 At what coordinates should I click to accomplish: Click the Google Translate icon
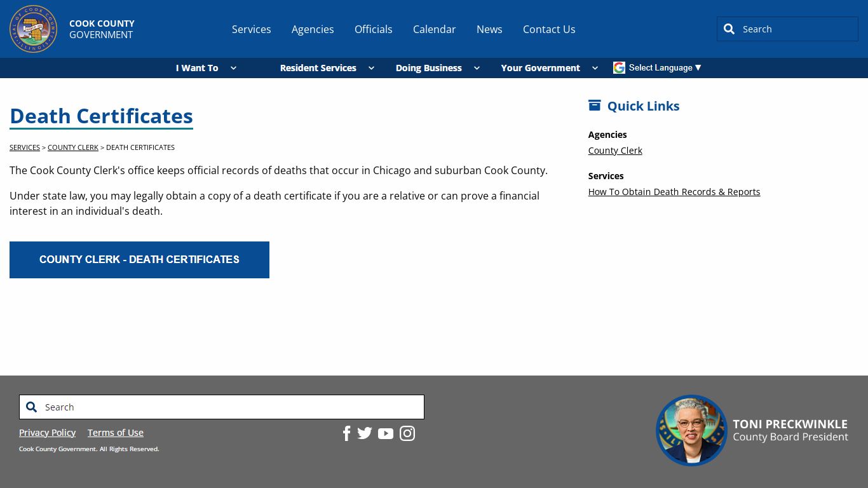coord(618,67)
